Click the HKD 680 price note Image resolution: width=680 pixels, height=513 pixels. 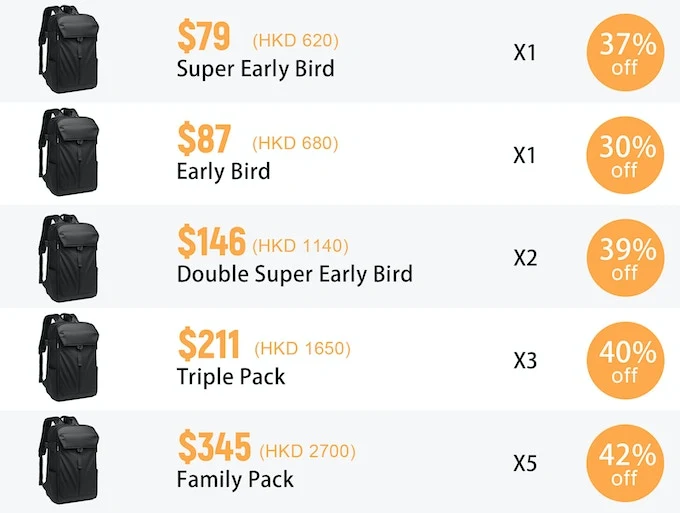[295, 143]
